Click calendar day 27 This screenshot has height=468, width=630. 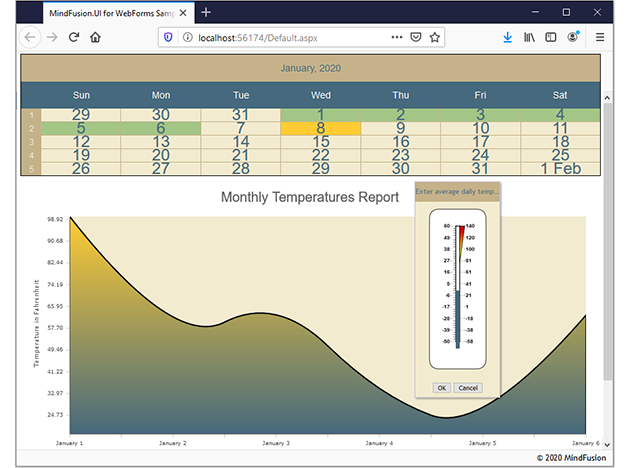[x=161, y=169]
